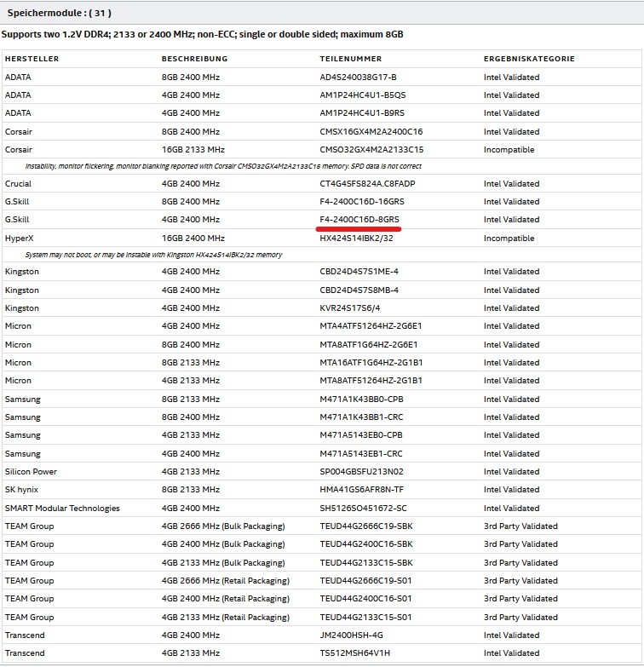
Task: Click 4GB 2666 MHz (Bulk Packaging) description
Action: click(223, 526)
